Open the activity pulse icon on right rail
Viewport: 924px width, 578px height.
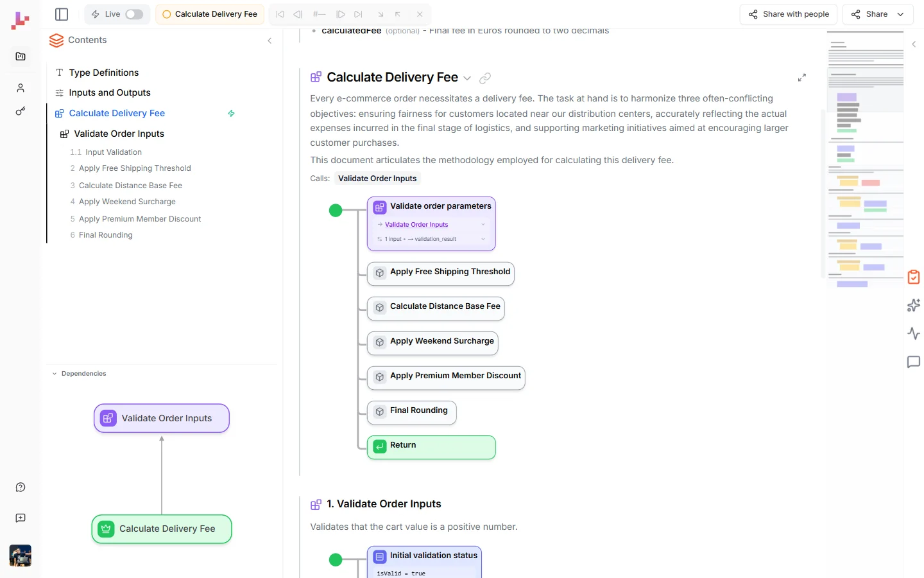point(914,334)
